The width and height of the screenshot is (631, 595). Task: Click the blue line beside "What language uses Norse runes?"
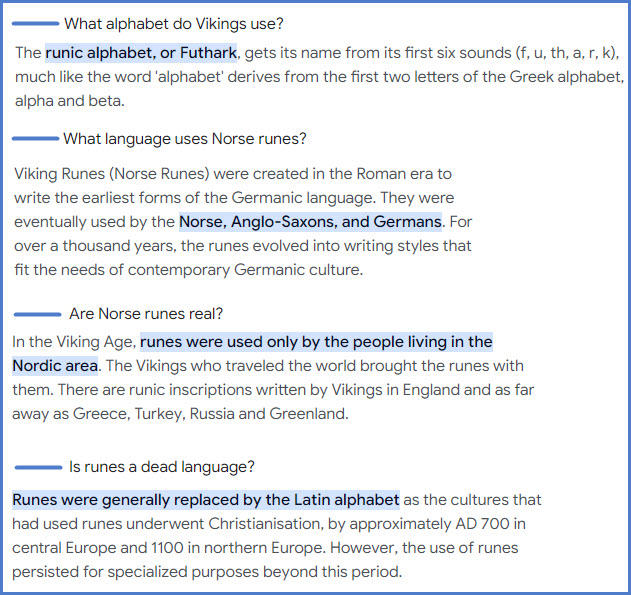click(34, 138)
